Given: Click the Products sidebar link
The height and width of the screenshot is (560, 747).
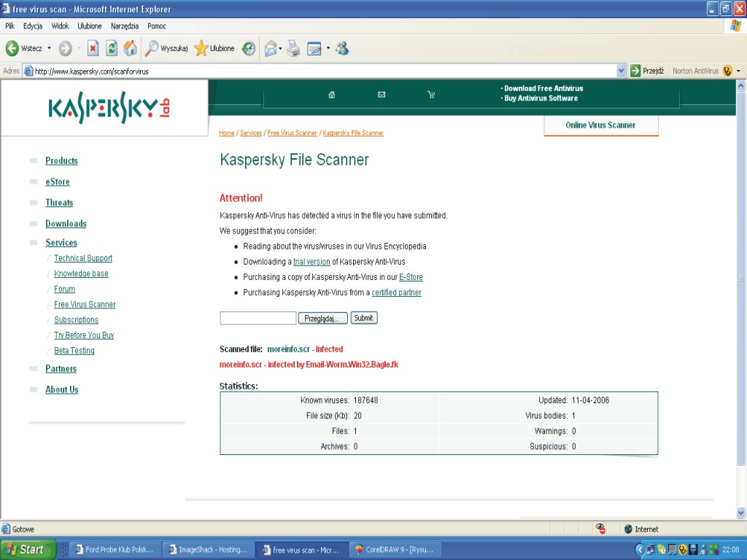Looking at the screenshot, I should 61,161.
